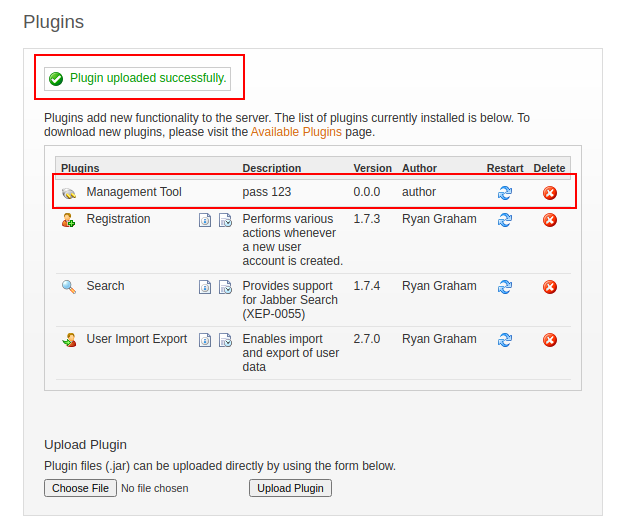
Task: Restart the Management Tool plugin
Action: pos(505,193)
